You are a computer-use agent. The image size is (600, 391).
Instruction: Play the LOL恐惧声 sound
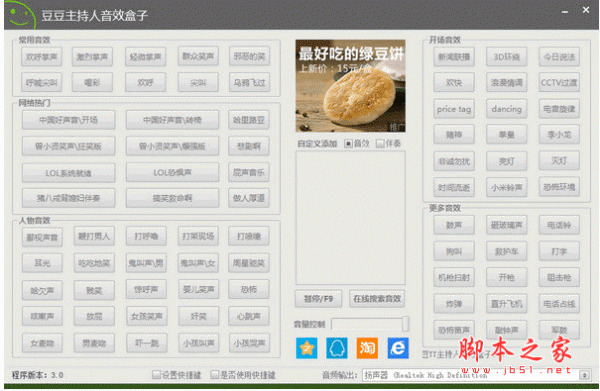[x=172, y=172]
